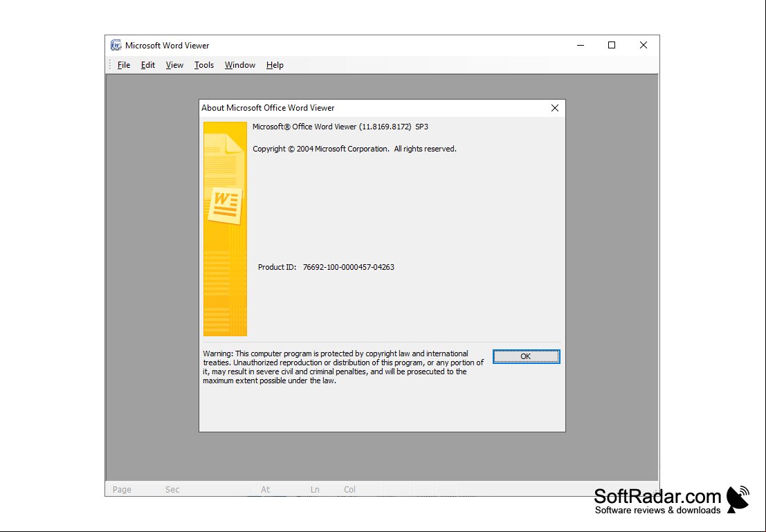766x532 pixels.
Task: Open the View menu
Action: [x=174, y=65]
